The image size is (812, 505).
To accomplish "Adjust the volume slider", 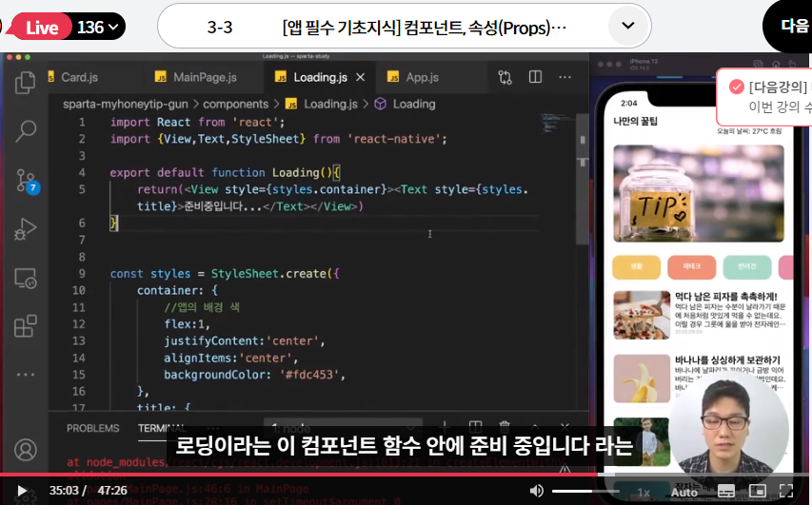I will 585,491.
